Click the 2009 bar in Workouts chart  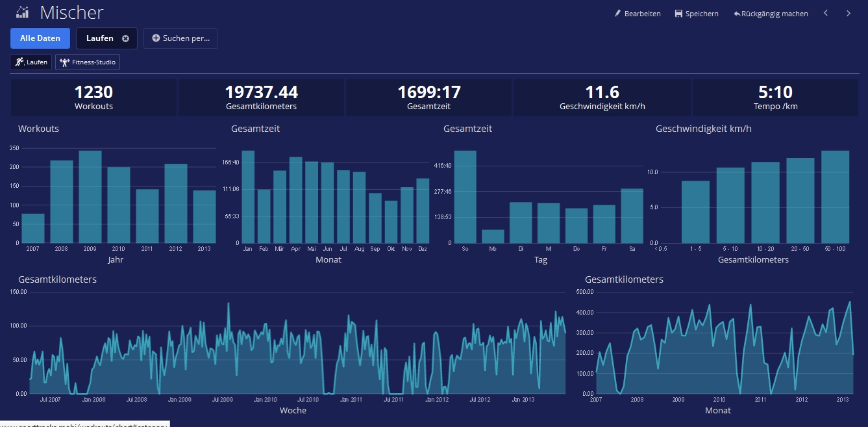(90, 197)
